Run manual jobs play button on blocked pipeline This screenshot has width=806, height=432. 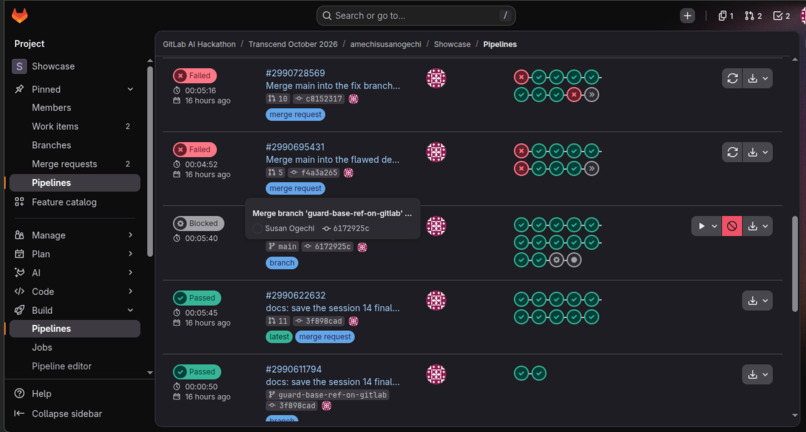tap(706, 226)
